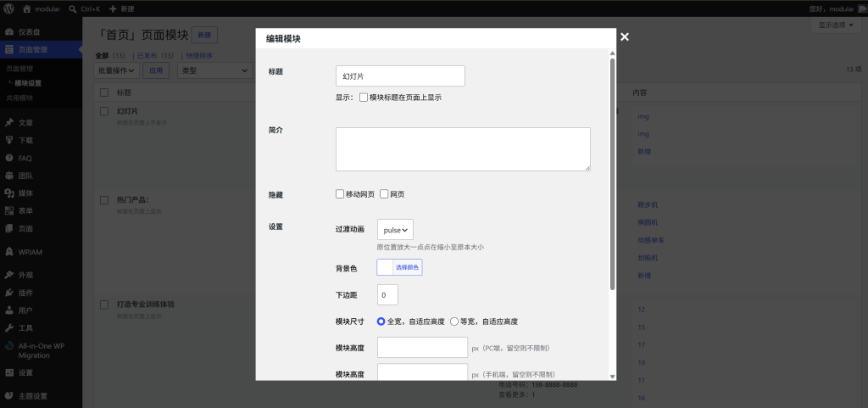868x408 pixels.
Task: Click the 工具 wrench icon
Action: pos(8,328)
